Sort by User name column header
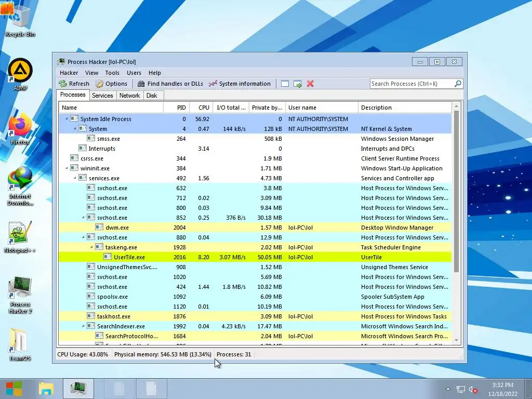The image size is (532, 399). click(x=322, y=108)
